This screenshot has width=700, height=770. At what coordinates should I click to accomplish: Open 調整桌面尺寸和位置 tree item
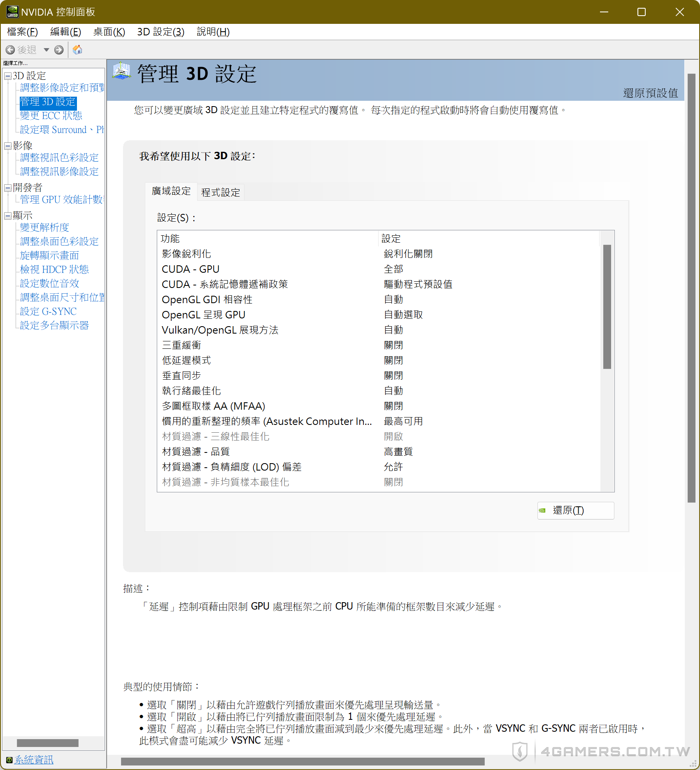point(62,297)
